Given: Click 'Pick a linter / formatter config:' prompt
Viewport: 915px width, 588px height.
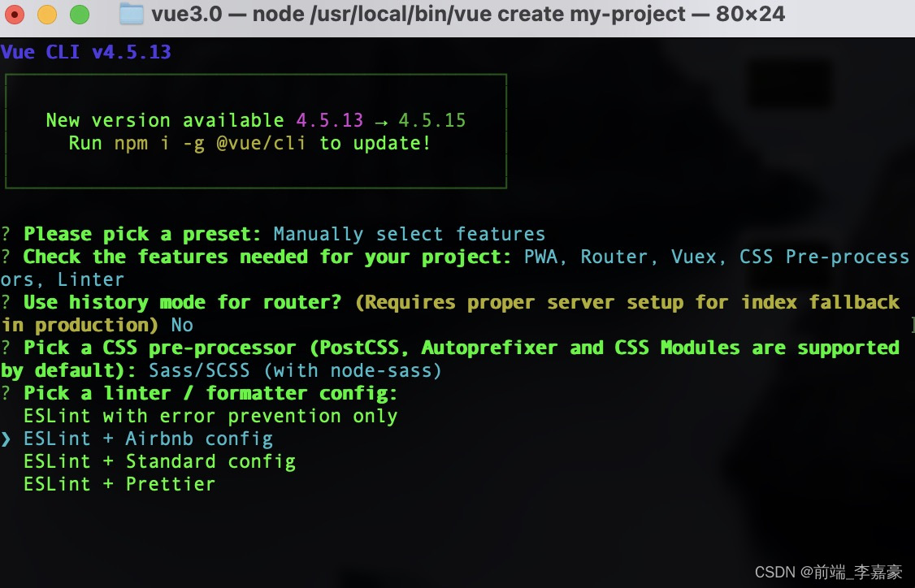Looking at the screenshot, I should point(210,393).
